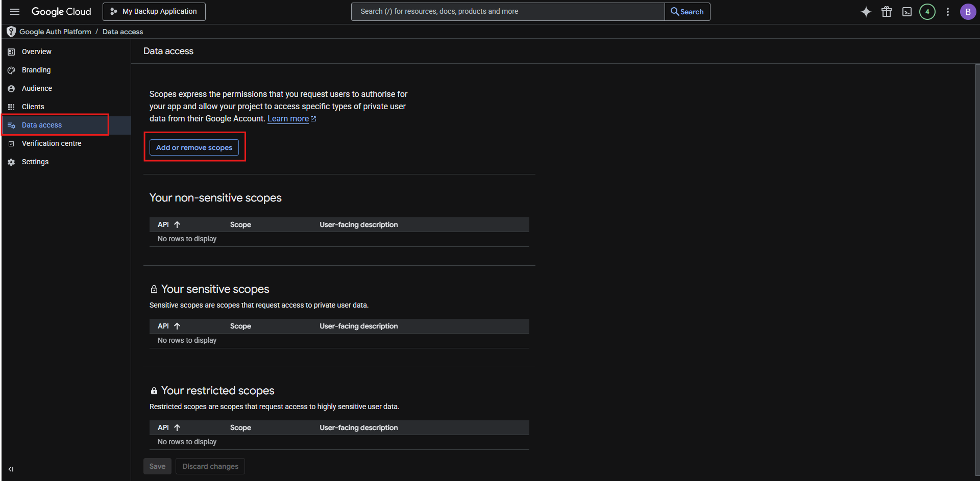Select the Data access sidebar item
The height and width of the screenshot is (481, 980).
65,125
